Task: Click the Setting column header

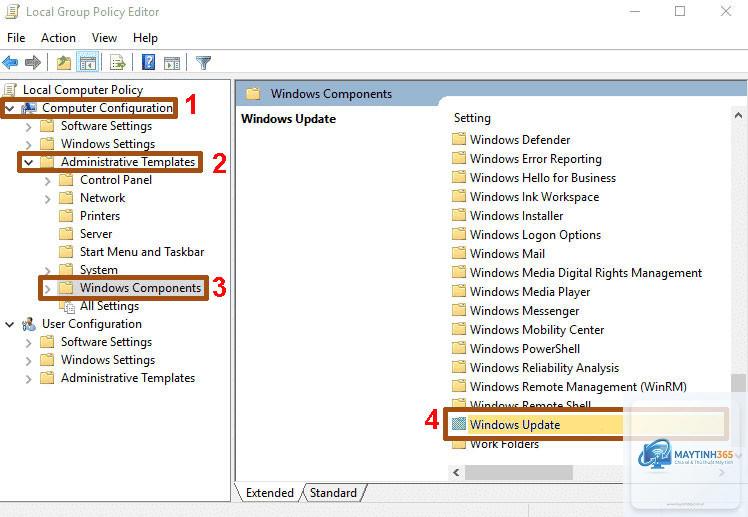Action: coord(472,118)
